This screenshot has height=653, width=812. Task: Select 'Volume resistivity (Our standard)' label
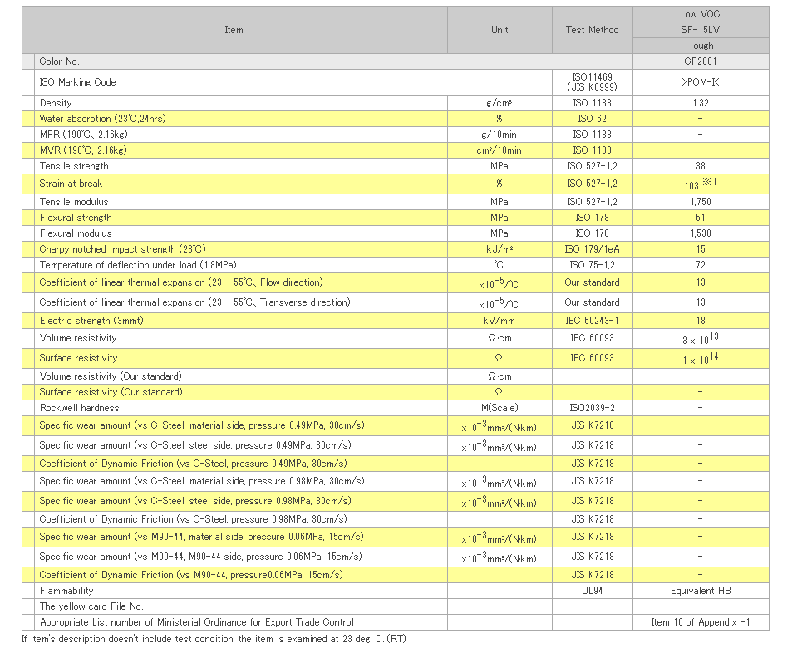click(111, 376)
